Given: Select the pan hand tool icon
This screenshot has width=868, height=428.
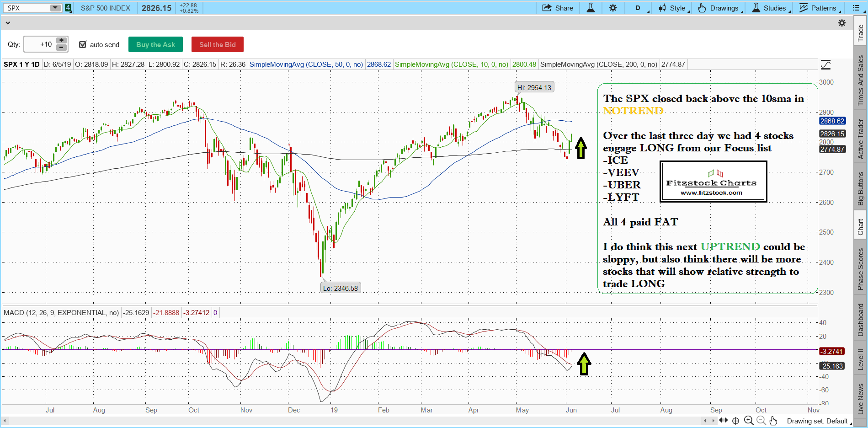Looking at the screenshot, I should click(773, 421).
